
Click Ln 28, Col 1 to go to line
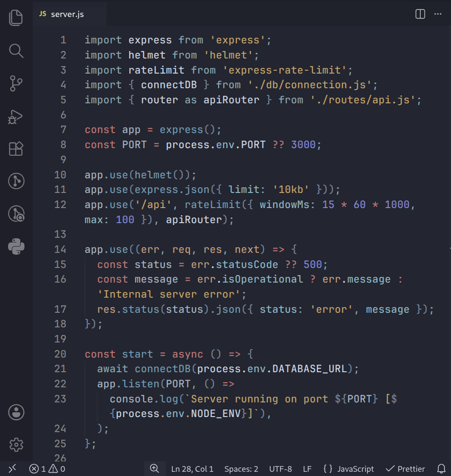192,469
